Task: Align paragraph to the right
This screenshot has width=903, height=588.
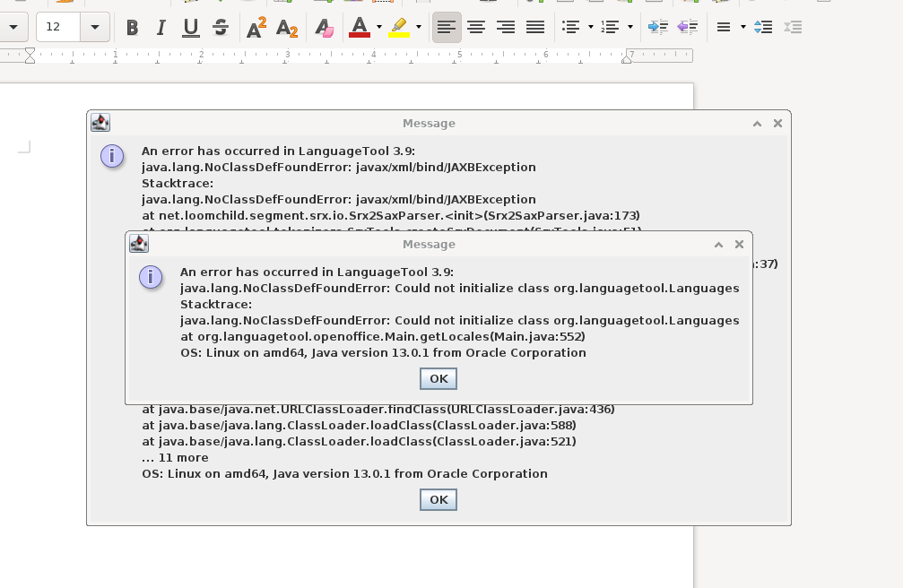Action: 506,27
